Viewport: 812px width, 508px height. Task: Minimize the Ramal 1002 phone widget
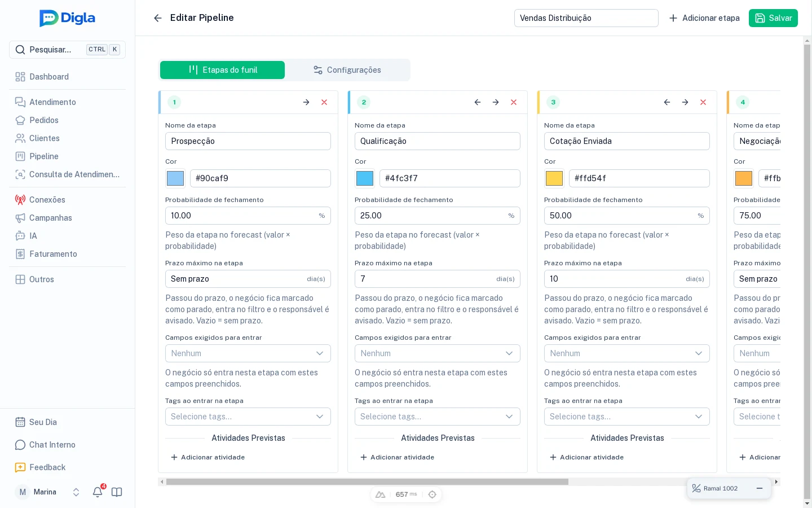760,488
